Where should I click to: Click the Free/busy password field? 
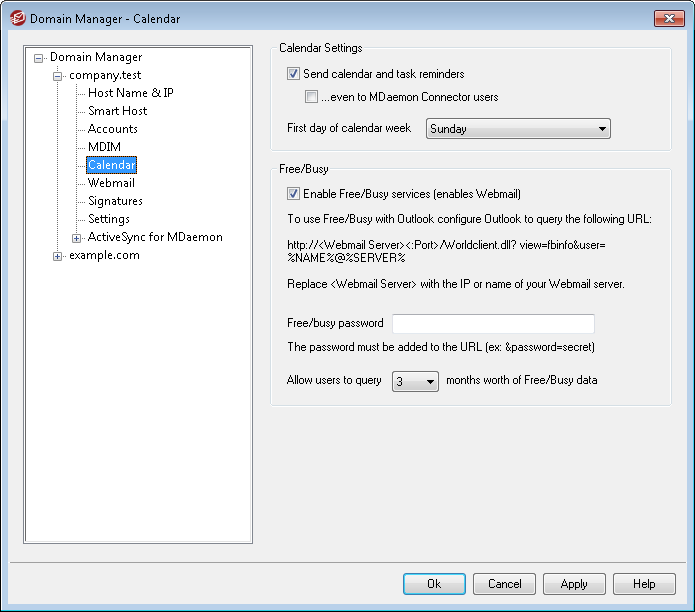pos(493,324)
